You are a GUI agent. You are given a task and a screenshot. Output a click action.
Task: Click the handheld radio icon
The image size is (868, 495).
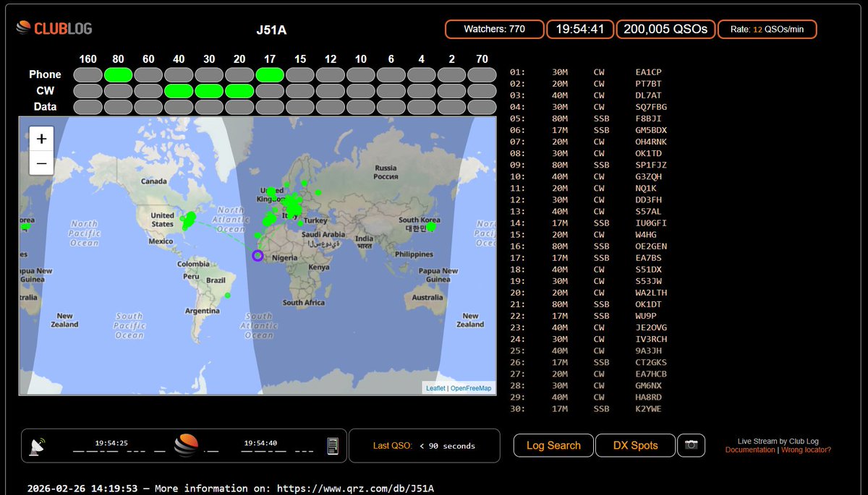tap(333, 447)
